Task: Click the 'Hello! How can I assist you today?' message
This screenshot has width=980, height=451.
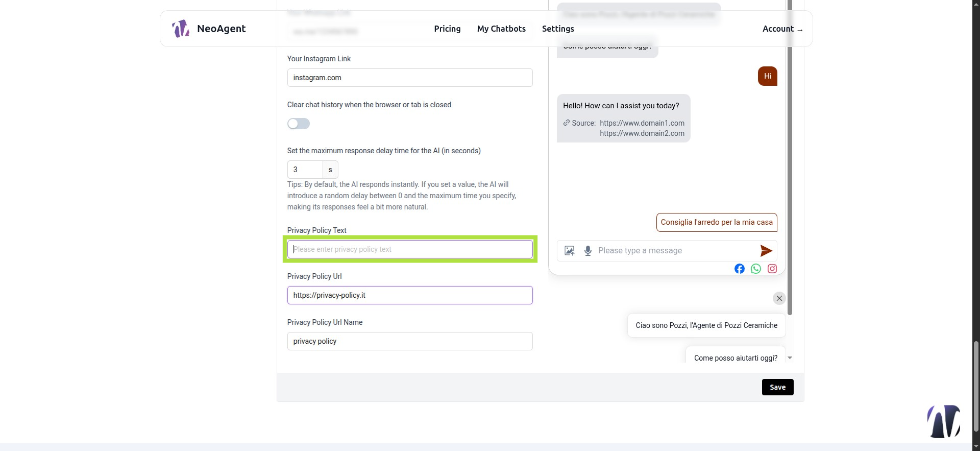Action: pos(621,106)
